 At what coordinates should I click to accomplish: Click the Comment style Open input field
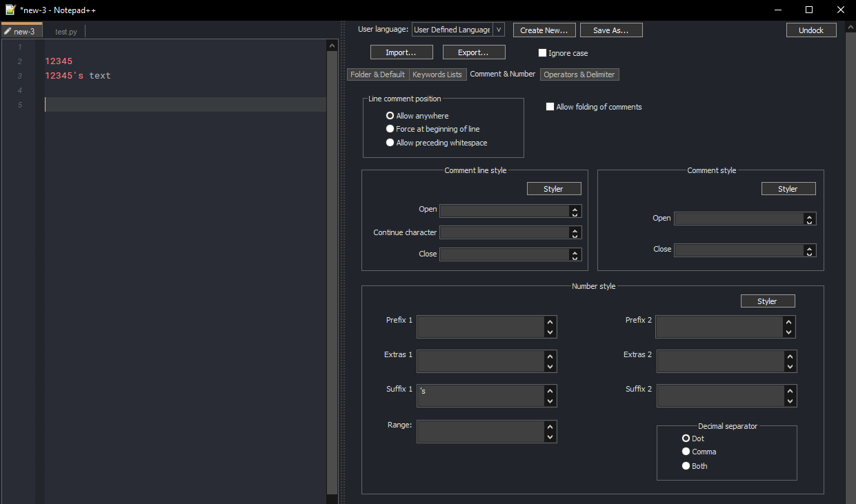click(739, 219)
